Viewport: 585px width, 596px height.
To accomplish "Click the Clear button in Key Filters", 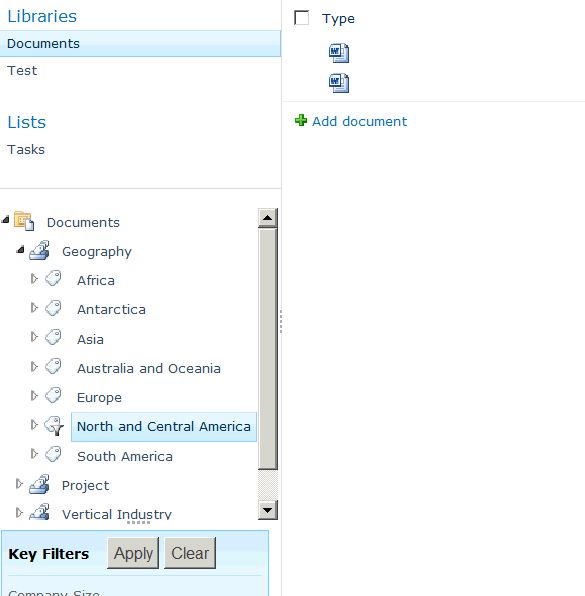I will click(x=190, y=553).
